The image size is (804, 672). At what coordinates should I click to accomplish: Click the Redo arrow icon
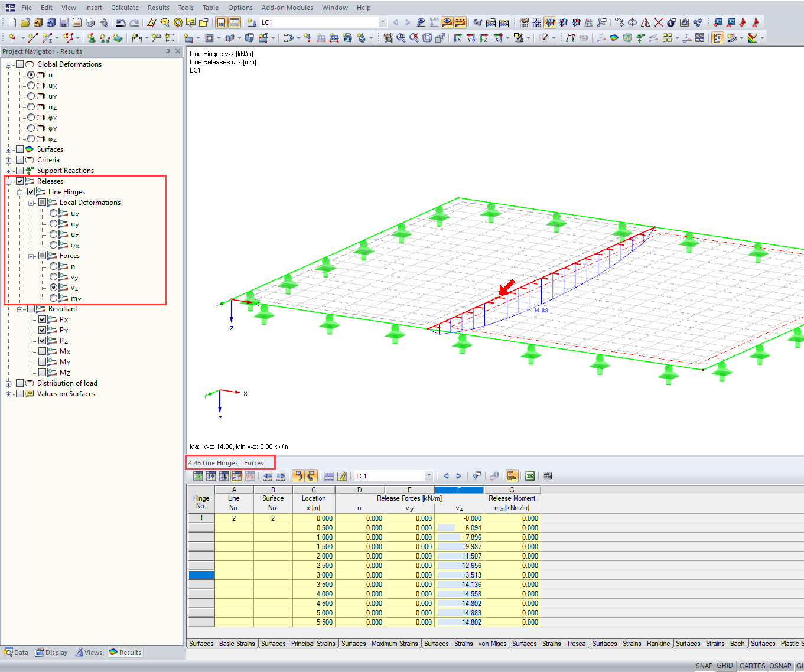coord(134,22)
